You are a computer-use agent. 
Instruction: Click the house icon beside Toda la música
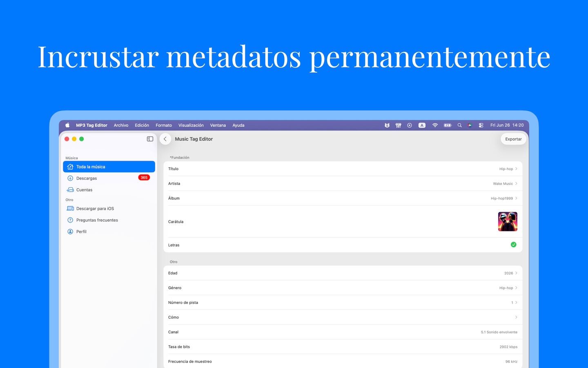coord(70,167)
